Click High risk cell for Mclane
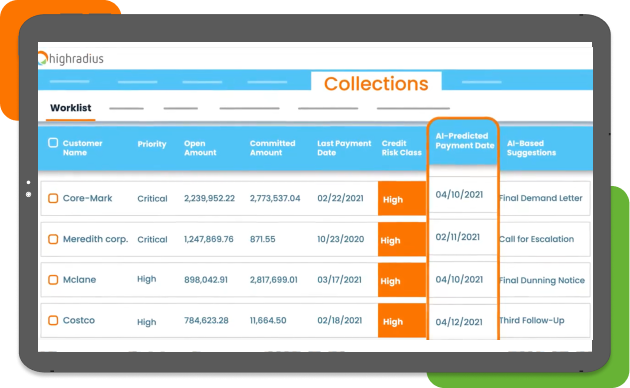This screenshot has width=630, height=388. (402, 280)
